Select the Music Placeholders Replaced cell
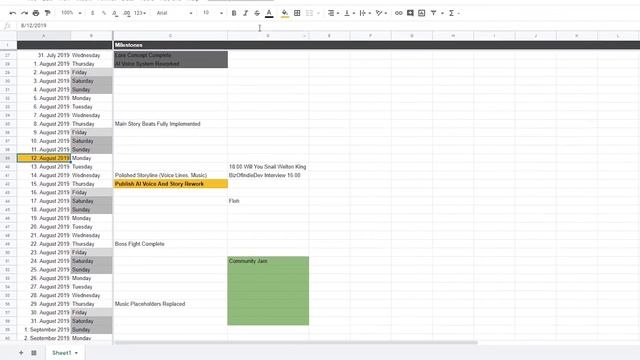 [x=170, y=304]
